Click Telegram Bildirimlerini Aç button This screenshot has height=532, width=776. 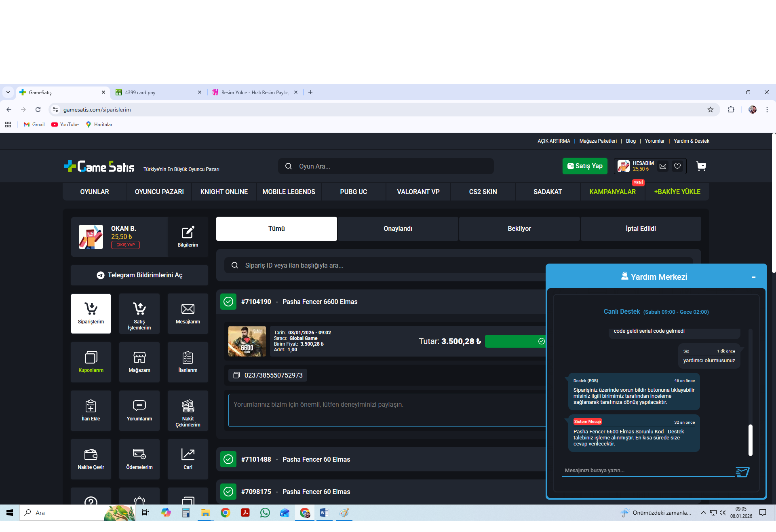139,275
